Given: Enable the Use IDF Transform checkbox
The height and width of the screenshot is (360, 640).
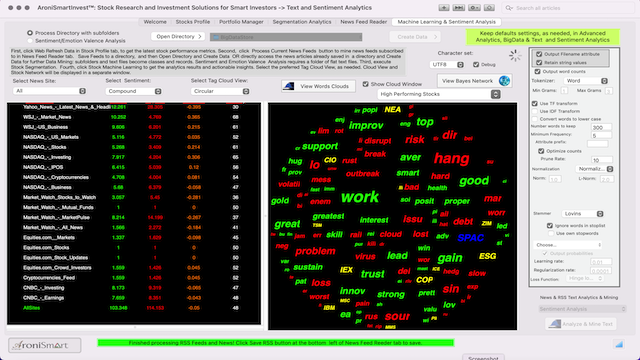Looking at the screenshot, I should coord(535,111).
